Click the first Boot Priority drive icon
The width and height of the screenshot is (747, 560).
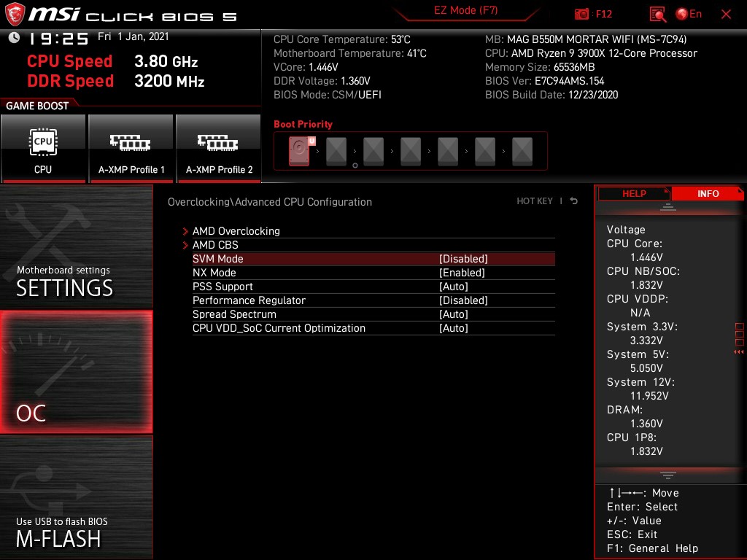point(298,150)
